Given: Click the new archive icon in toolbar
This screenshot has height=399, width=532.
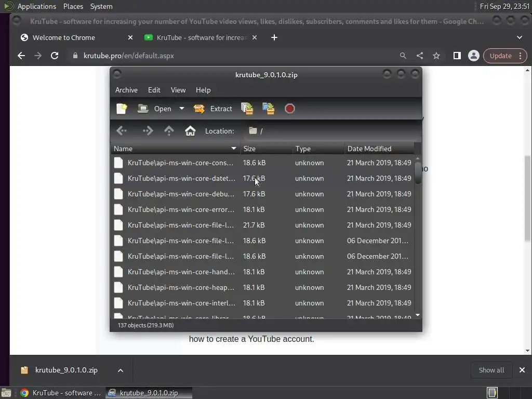Looking at the screenshot, I should [x=122, y=109].
